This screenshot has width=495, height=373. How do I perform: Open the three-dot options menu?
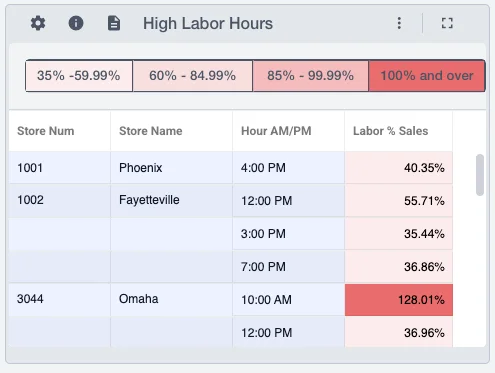tap(399, 23)
